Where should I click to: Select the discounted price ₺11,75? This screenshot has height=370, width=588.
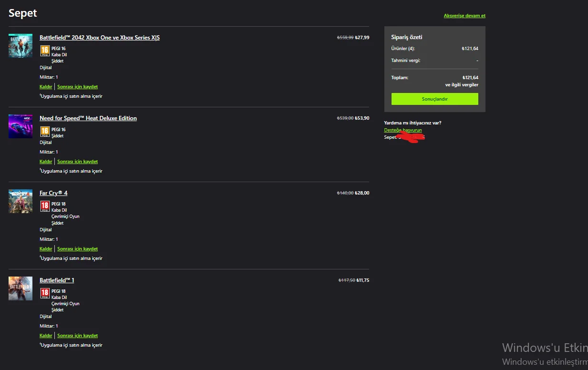pos(363,280)
